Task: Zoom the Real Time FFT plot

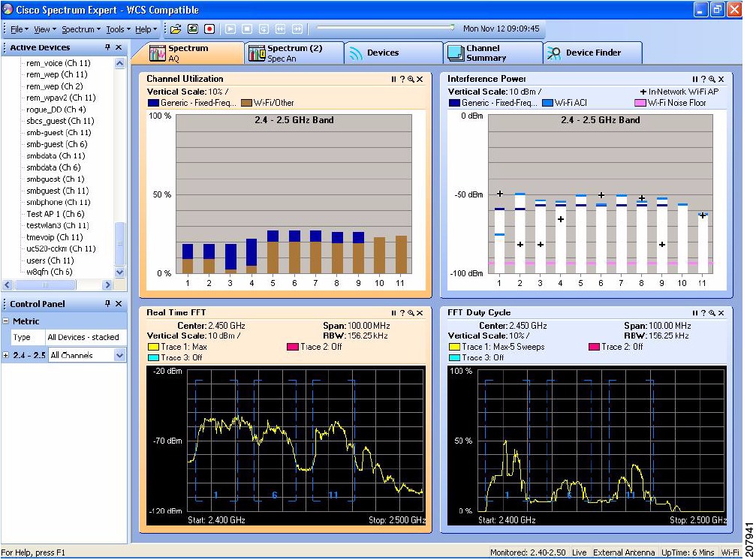Action: pyautogui.click(x=411, y=313)
